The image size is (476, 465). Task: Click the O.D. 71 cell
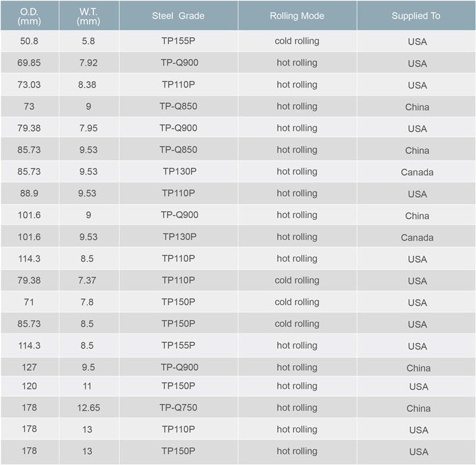click(29, 302)
